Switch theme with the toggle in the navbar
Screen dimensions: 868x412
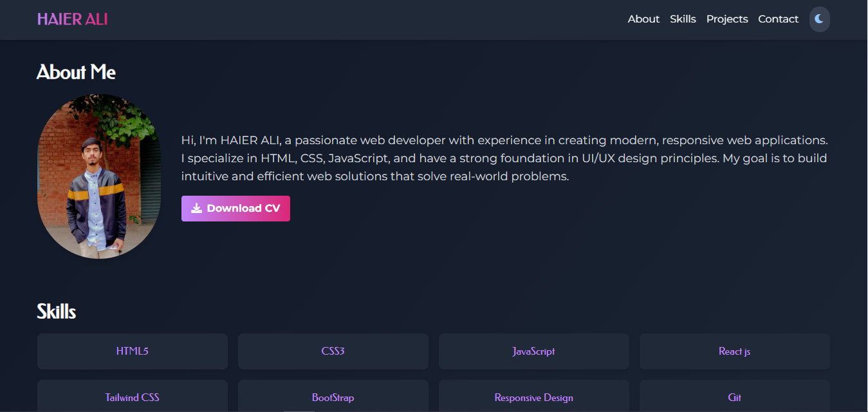pos(819,19)
